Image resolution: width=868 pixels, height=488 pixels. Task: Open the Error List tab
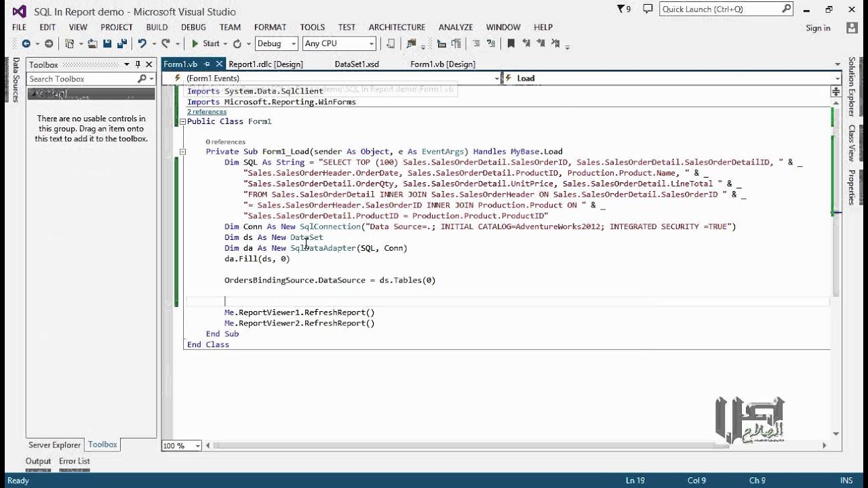75,461
